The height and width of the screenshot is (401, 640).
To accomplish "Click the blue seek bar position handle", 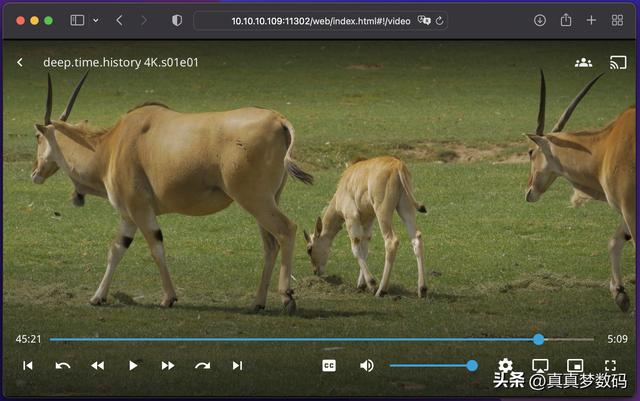I will (x=538, y=339).
